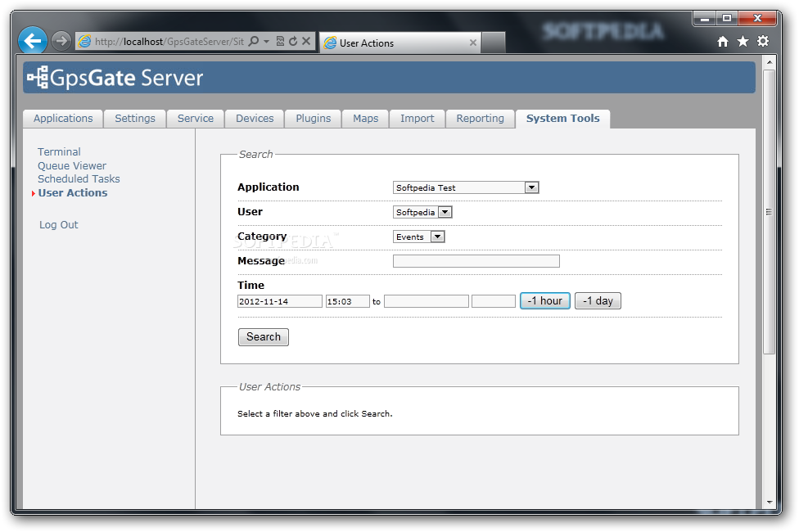Click the User Actions sidebar link
The height and width of the screenshot is (532, 799).
[x=73, y=192]
